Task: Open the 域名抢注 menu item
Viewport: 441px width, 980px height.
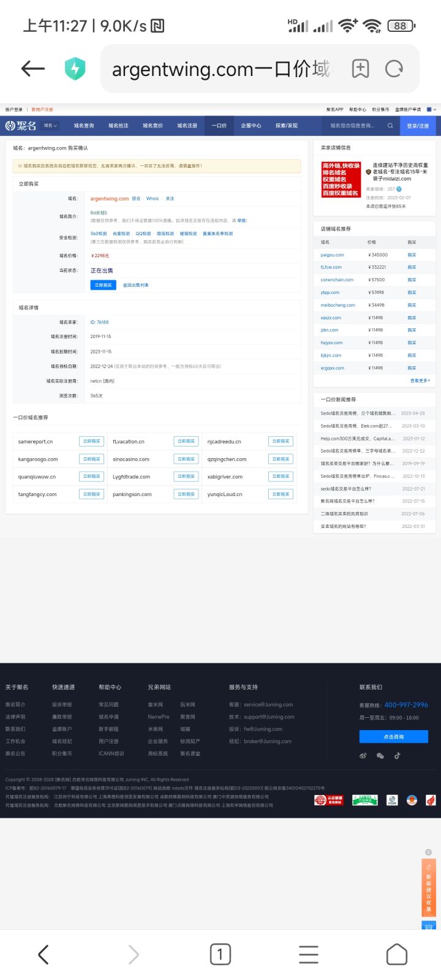Action: 118,126
